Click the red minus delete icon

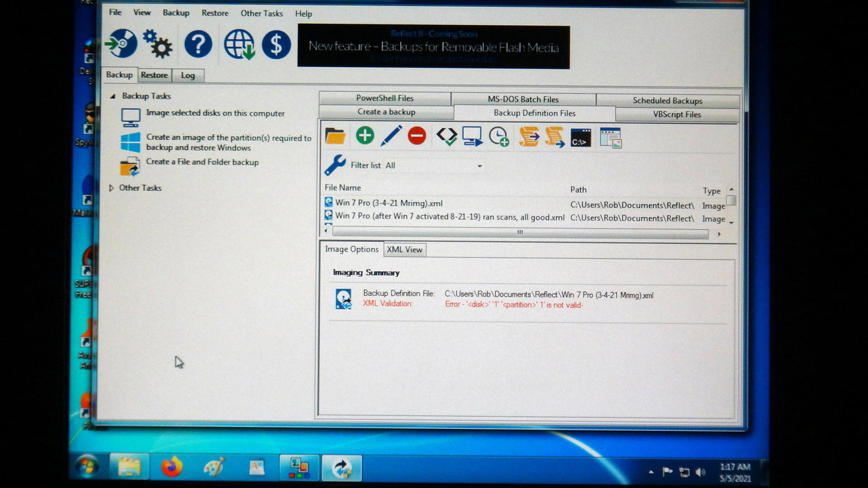point(417,136)
